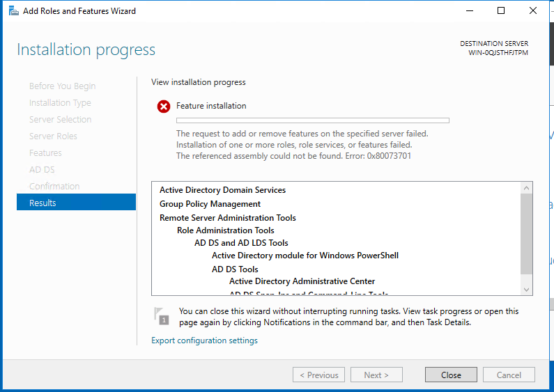
Task: Maximize the wizard window
Action: (x=501, y=11)
